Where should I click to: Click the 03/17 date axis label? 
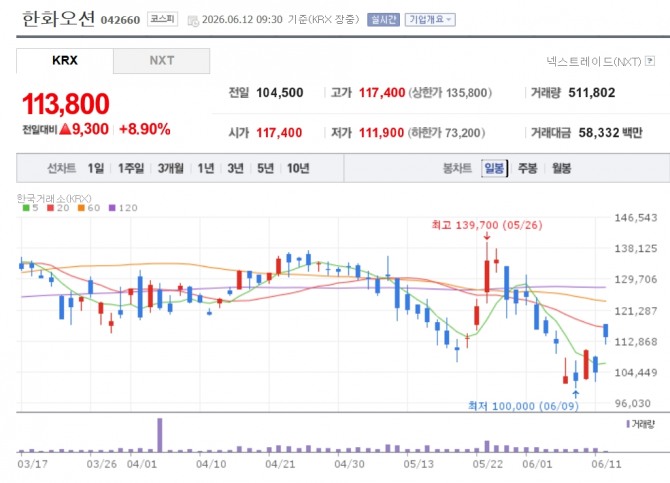[32, 464]
